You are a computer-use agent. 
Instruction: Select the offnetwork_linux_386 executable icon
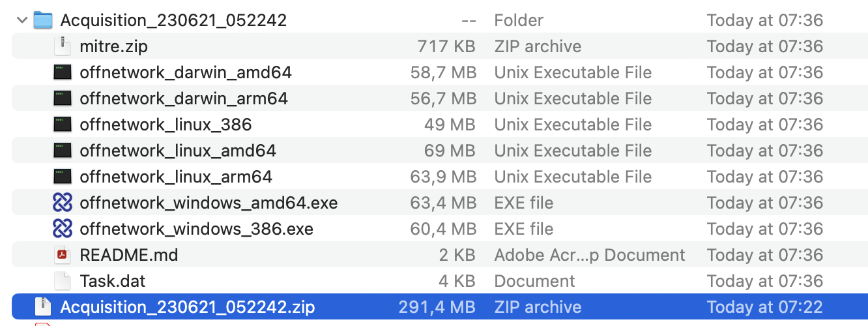(63, 125)
